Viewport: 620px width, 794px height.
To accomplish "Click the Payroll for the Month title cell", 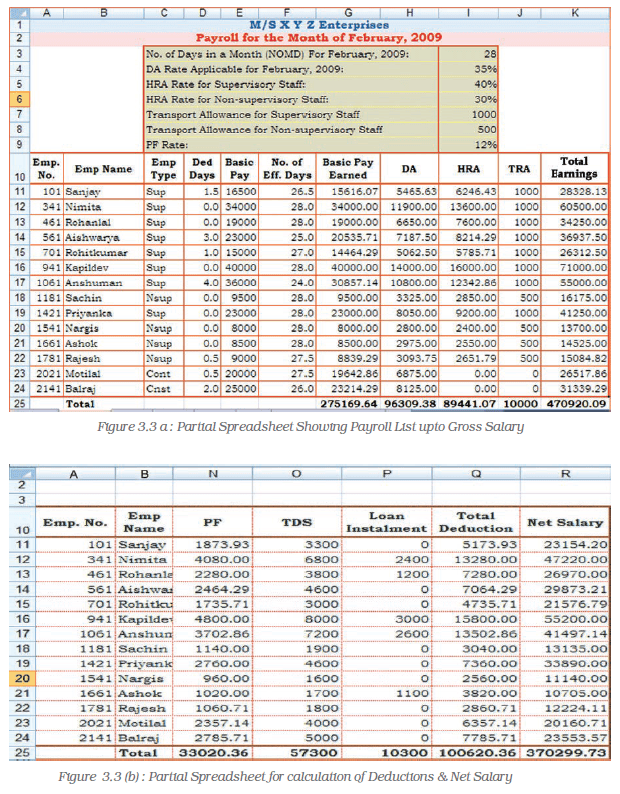I will pos(320,38).
